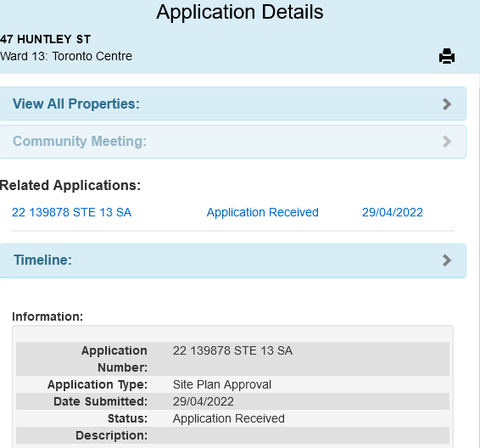Screen dimensions: 480x448
Task: Click the Application Details page heading
Action: [x=240, y=12]
